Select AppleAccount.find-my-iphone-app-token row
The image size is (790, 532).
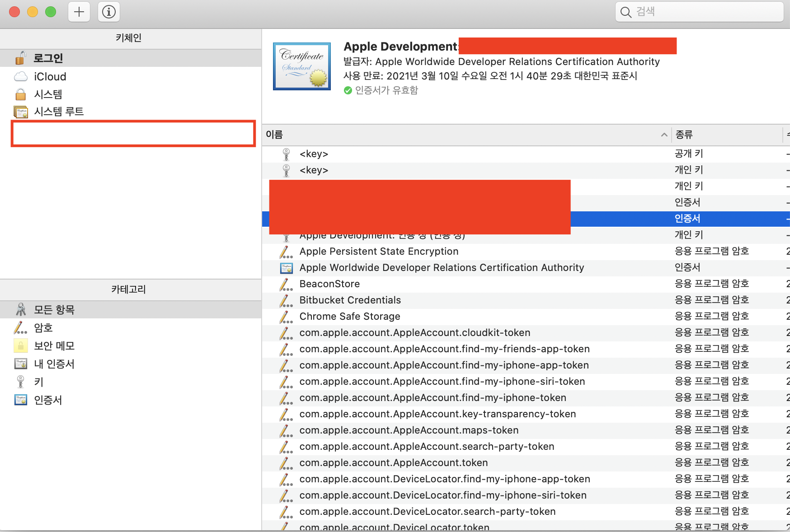tap(526, 365)
